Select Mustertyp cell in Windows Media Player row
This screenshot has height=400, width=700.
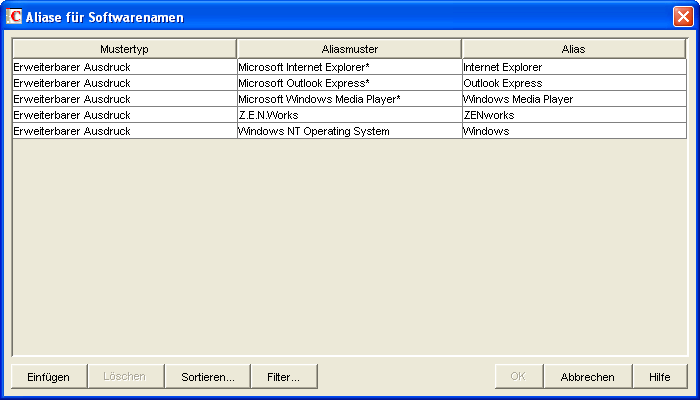click(x=125, y=99)
